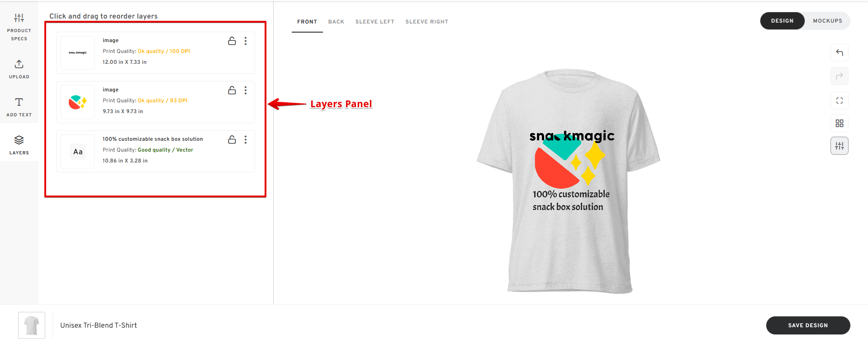Screen dimensions: 868x339
Task: Switch to the Back tab
Action: pyautogui.click(x=336, y=22)
